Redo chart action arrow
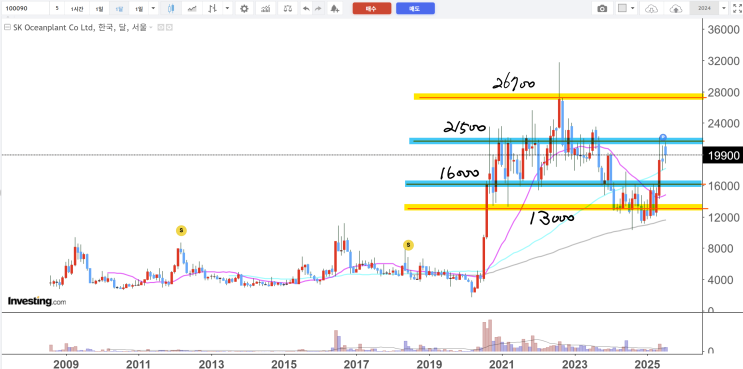The image size is (743, 369). pos(318,9)
